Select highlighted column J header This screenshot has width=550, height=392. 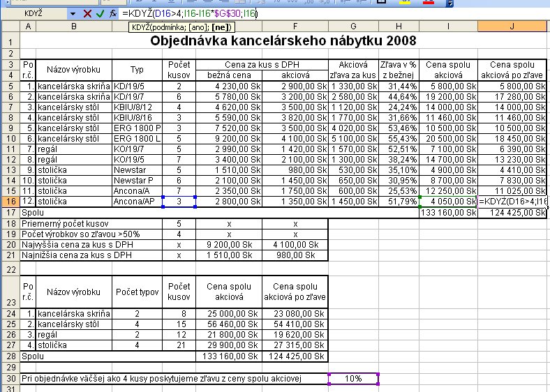click(512, 27)
